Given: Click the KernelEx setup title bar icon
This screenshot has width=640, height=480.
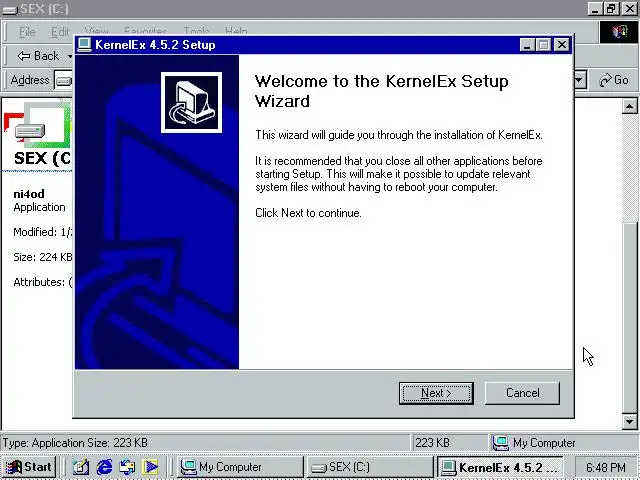Looking at the screenshot, I should pyautogui.click(x=84, y=45).
